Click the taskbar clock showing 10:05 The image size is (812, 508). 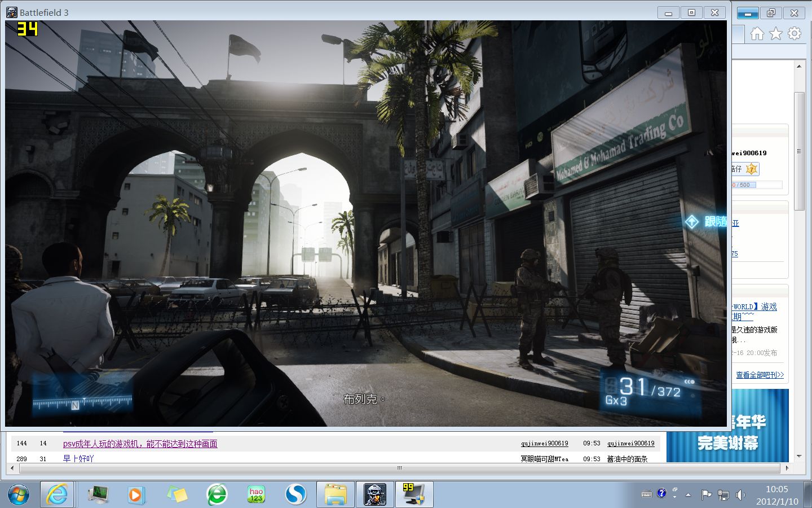click(x=777, y=495)
